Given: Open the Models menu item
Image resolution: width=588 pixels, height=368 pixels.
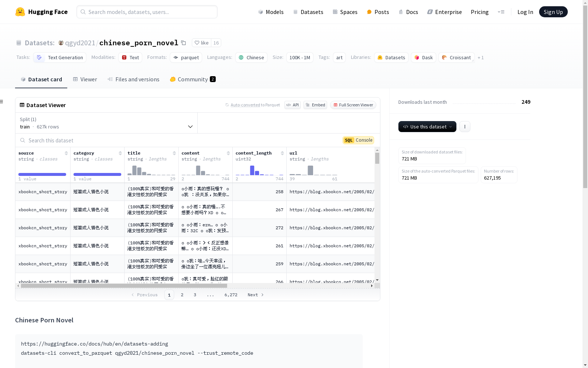Looking at the screenshot, I should (271, 12).
